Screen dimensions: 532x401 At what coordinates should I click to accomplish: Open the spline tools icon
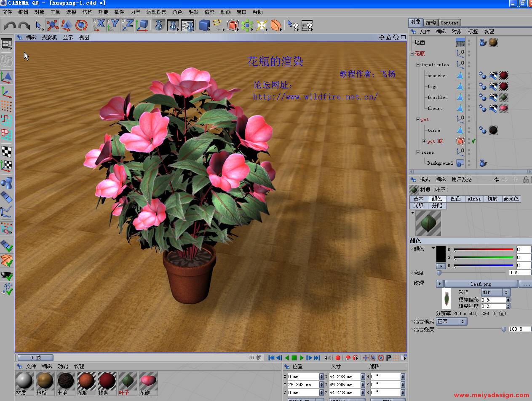(x=218, y=26)
